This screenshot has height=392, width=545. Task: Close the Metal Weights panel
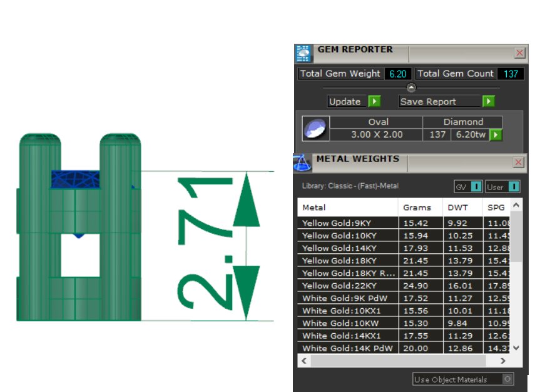tap(518, 163)
